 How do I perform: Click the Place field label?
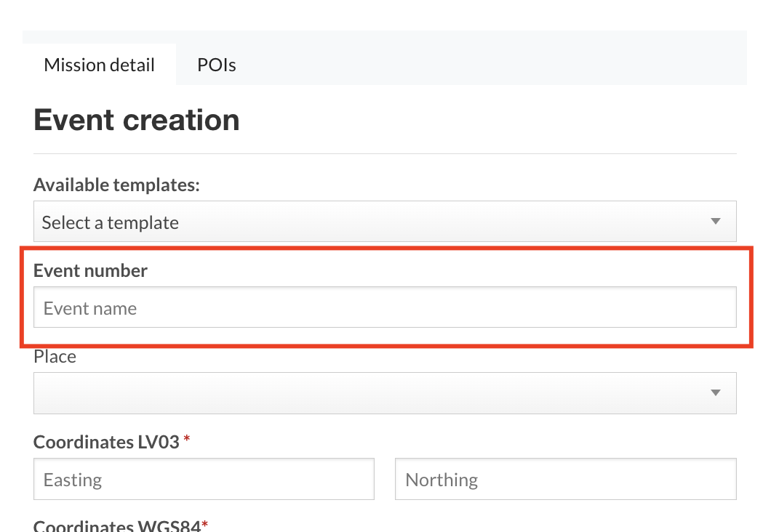tap(55, 357)
